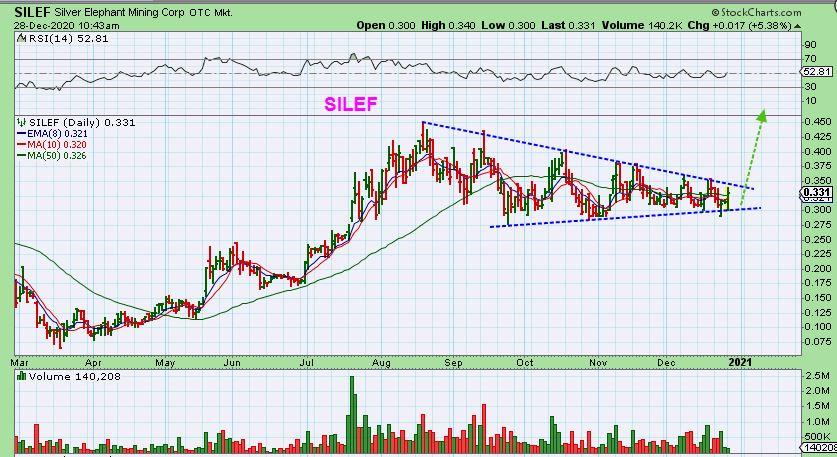This screenshot has width=837, height=457.
Task: Click the green up-triangle beside the change
Action: pos(797,26)
